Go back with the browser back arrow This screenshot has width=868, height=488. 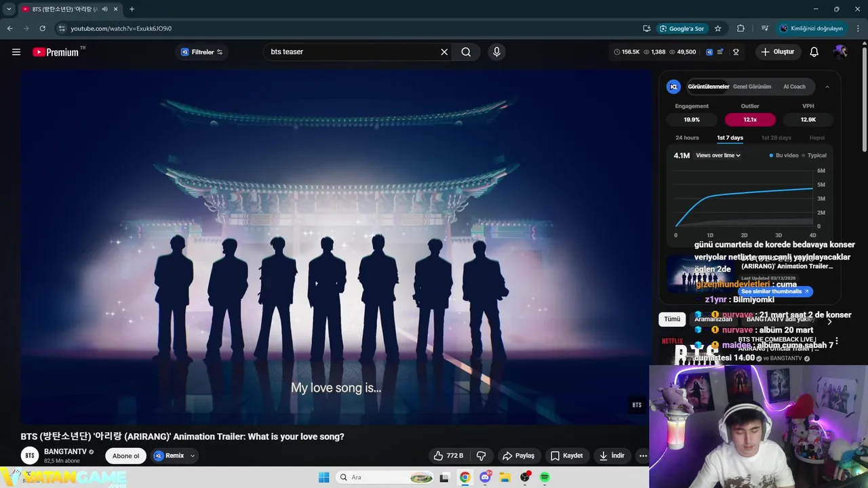point(9,28)
